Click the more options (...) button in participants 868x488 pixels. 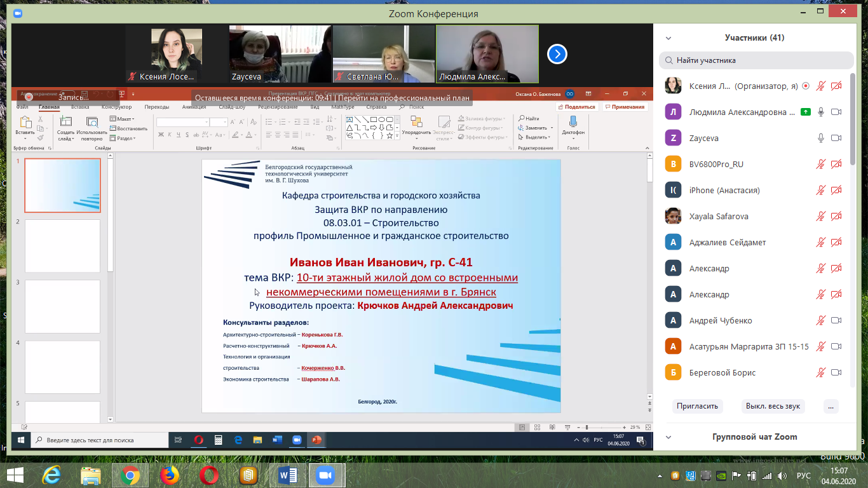pos(831,406)
